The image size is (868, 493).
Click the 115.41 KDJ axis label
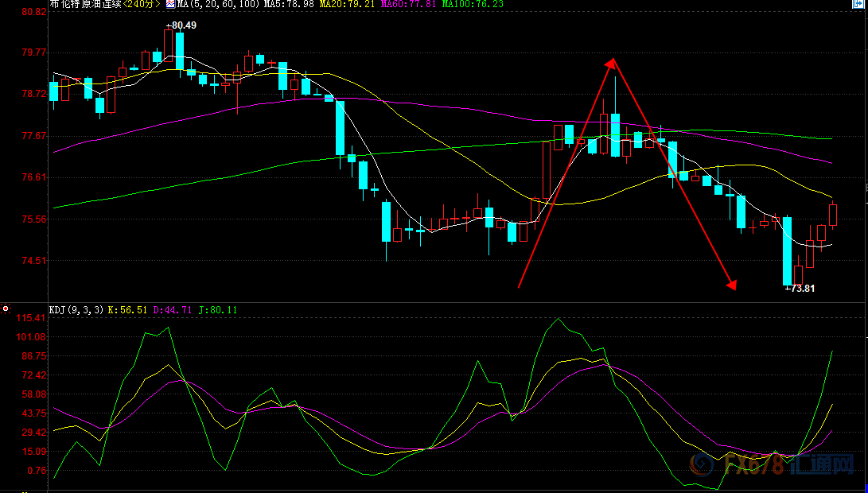coord(32,318)
